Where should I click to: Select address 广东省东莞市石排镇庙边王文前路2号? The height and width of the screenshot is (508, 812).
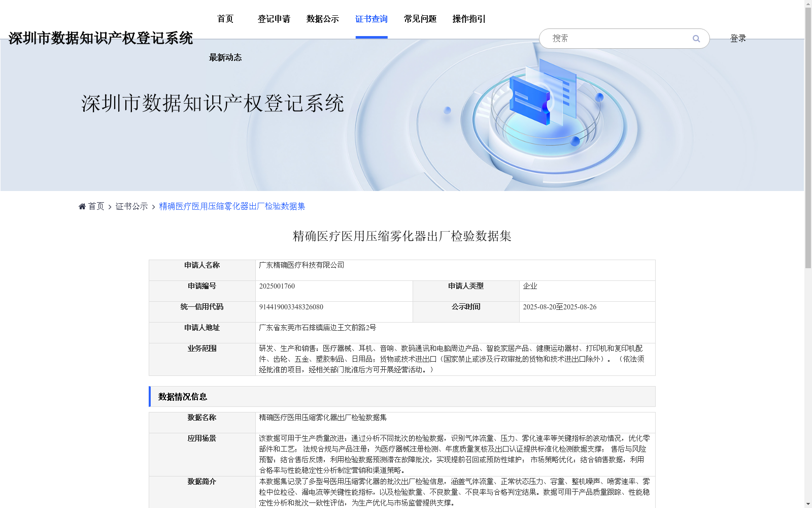(x=318, y=328)
